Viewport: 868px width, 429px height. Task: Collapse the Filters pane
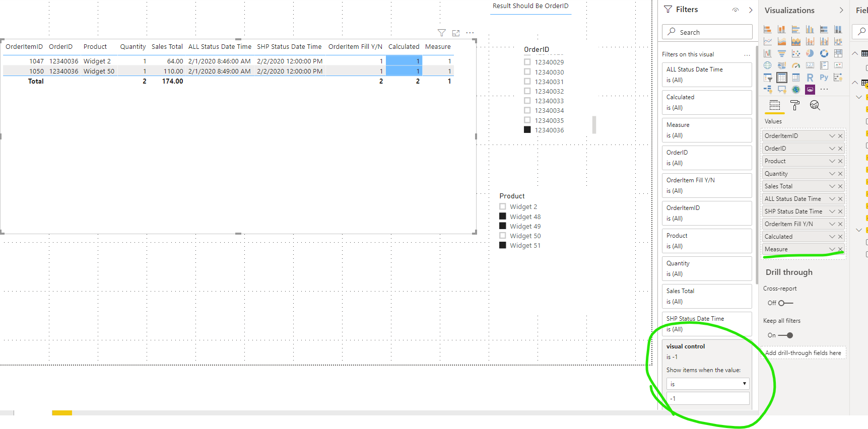click(751, 10)
